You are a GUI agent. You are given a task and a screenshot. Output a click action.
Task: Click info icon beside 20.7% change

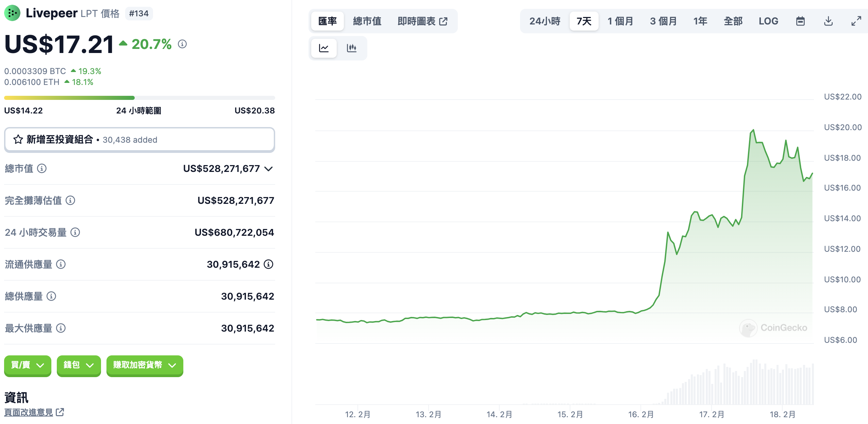point(182,44)
